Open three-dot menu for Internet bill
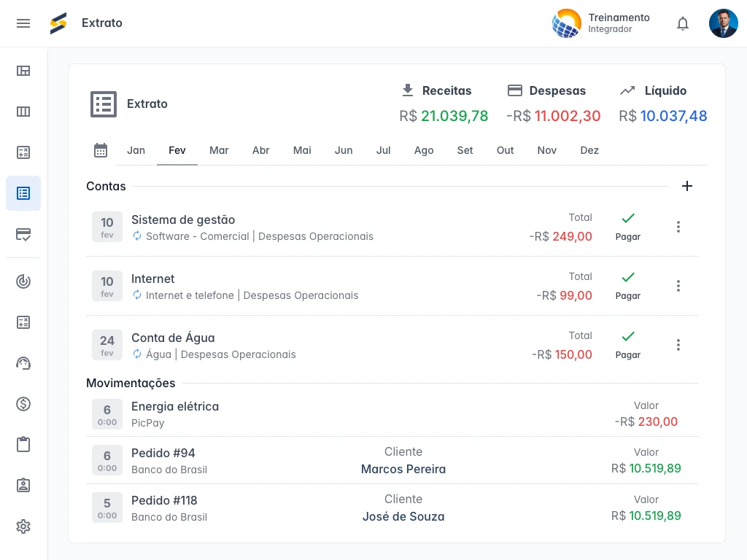The width and height of the screenshot is (747, 560). 678,286
